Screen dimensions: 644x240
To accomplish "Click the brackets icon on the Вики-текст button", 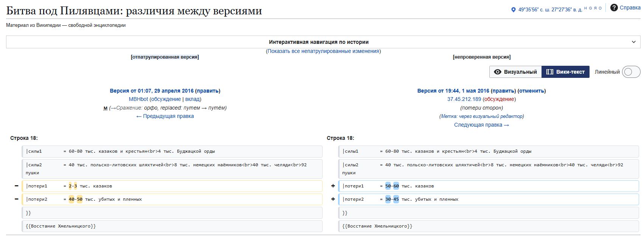I will click(x=549, y=72).
